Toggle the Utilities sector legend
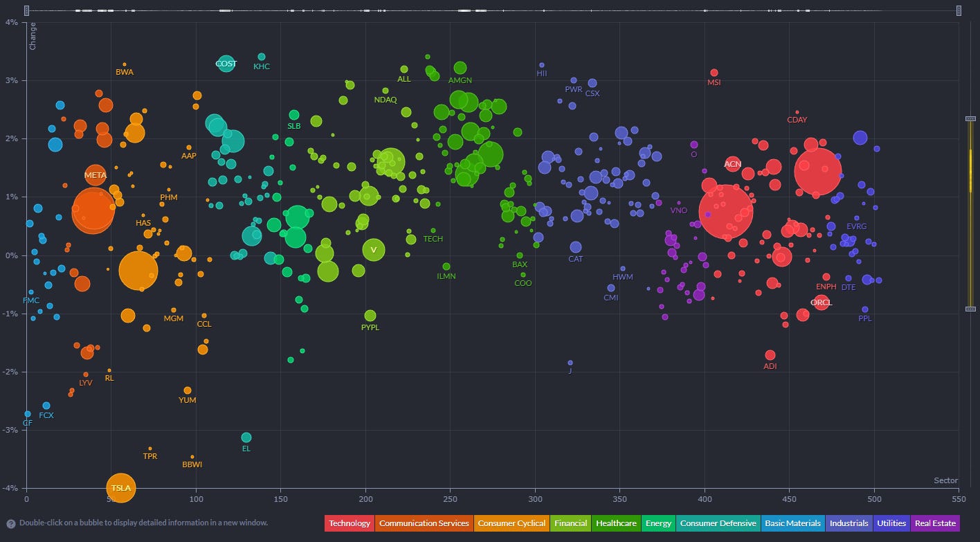The width and height of the screenshot is (980, 542). point(891,523)
